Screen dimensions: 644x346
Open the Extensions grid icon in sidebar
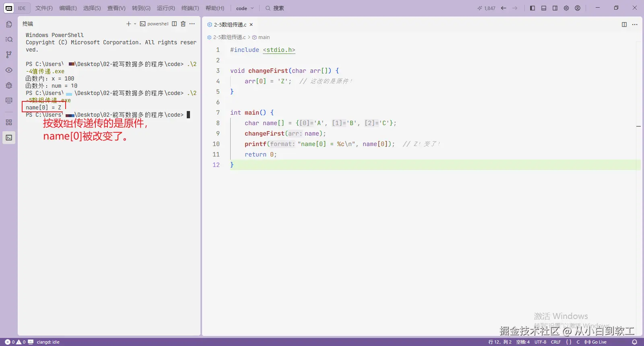click(9, 122)
